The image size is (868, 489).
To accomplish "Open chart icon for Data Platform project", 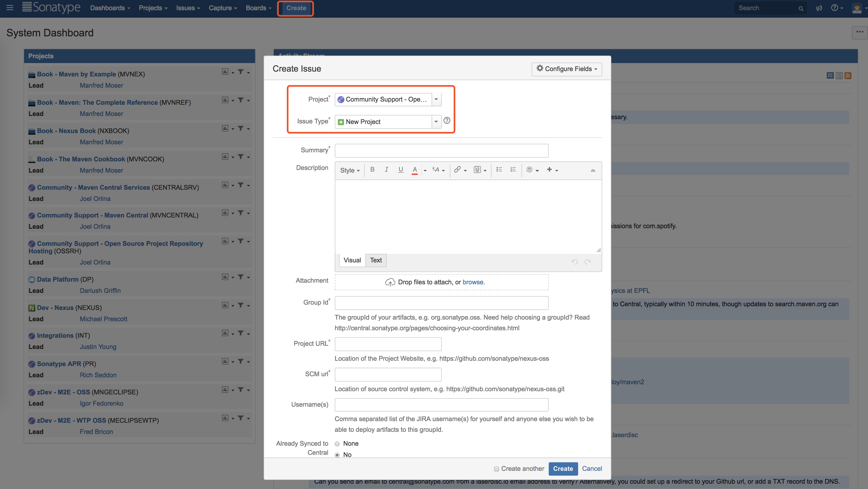I will click(x=225, y=277).
